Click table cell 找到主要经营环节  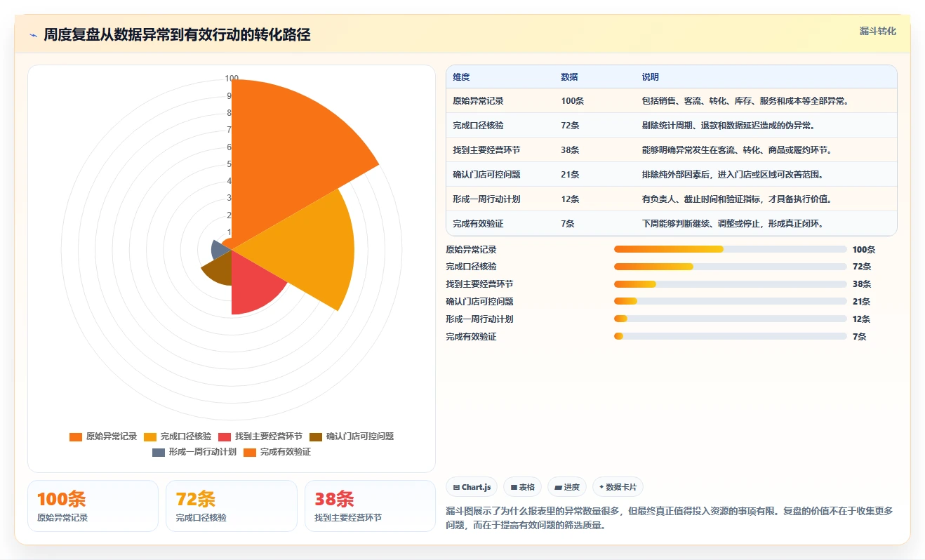click(486, 150)
